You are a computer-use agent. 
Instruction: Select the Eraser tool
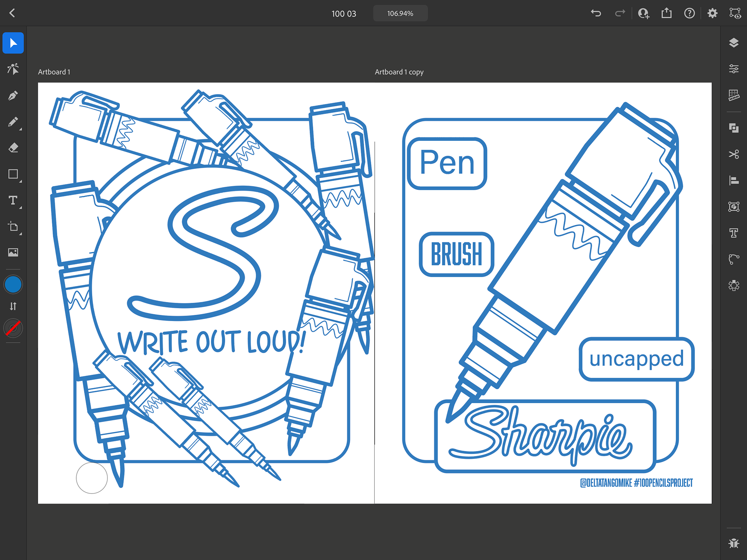[x=13, y=148]
